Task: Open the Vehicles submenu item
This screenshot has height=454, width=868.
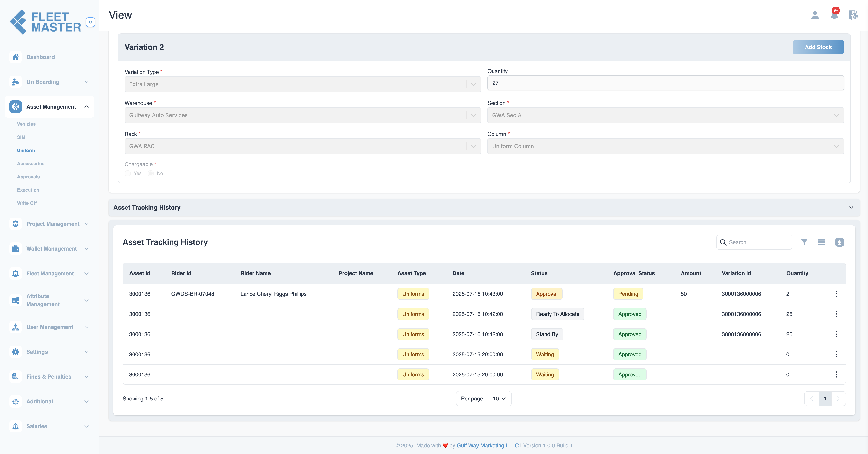Action: (x=26, y=124)
